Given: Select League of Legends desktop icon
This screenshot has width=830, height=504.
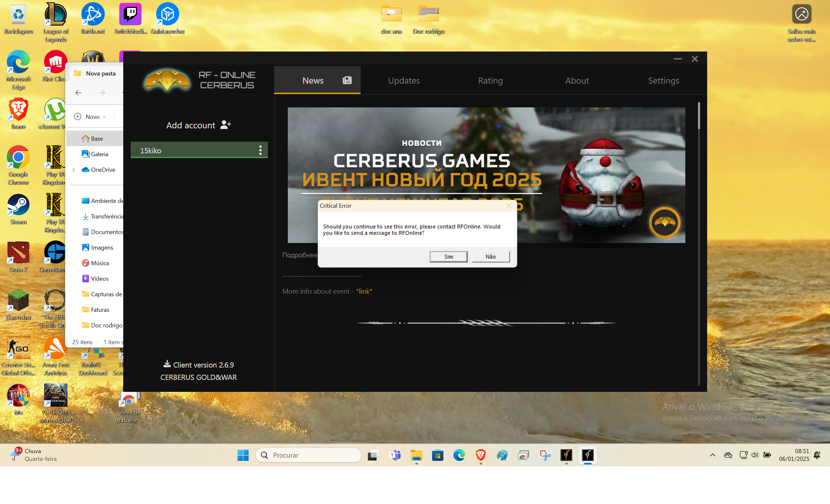Looking at the screenshot, I should click(55, 22).
